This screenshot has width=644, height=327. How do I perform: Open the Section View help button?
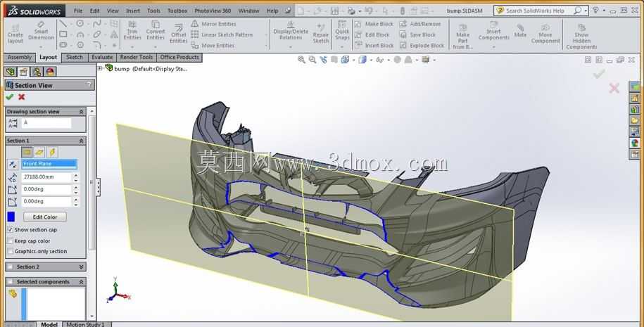(89, 84)
